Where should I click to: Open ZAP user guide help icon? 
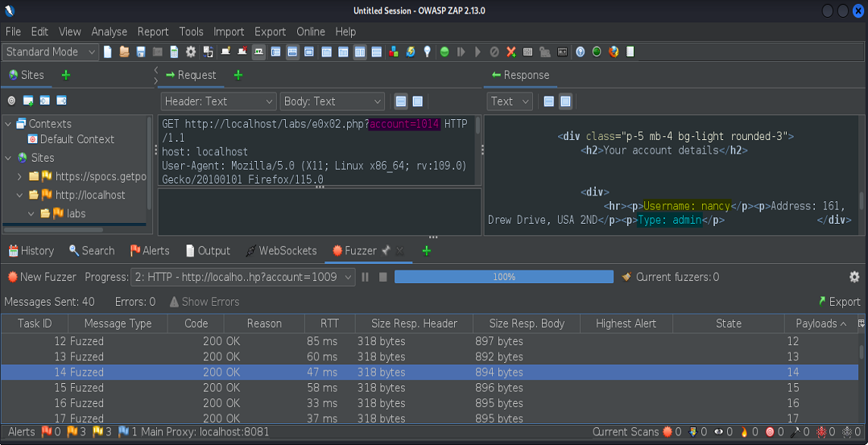(x=580, y=52)
